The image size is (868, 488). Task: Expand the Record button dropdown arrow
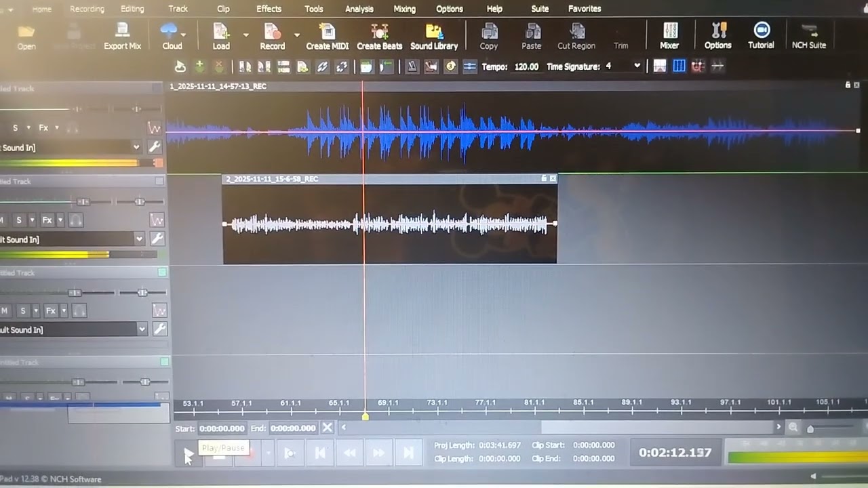coord(296,35)
